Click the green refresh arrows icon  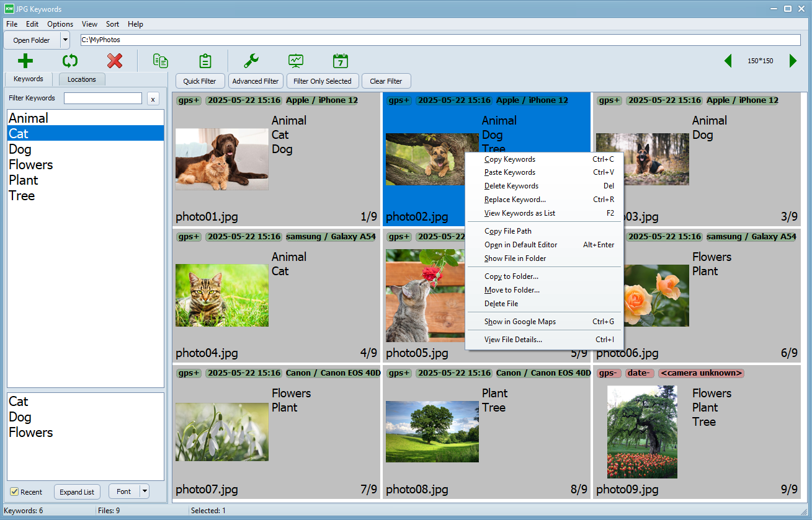pos(70,61)
